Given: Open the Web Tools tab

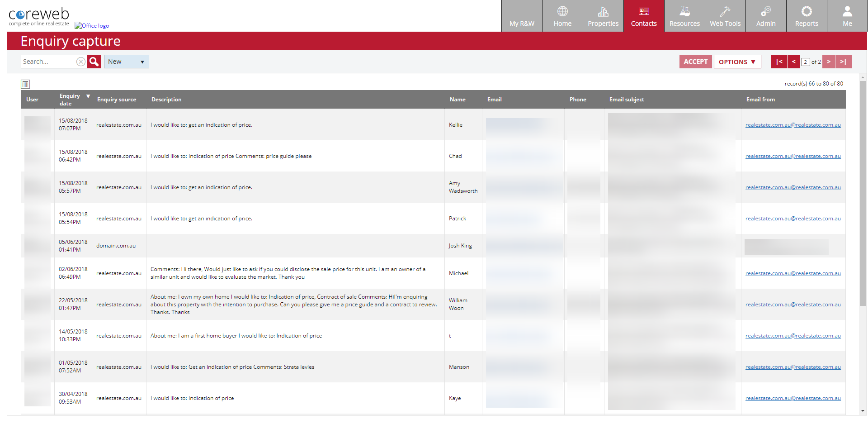Looking at the screenshot, I should point(725,16).
